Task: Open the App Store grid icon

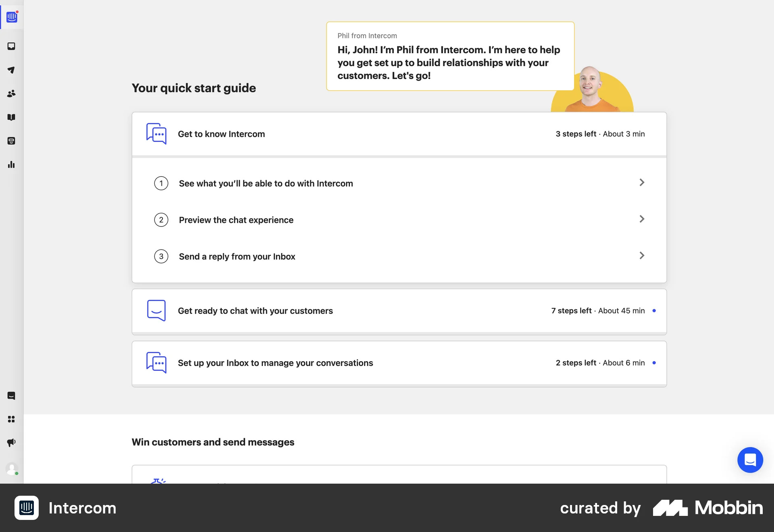Action: [11, 419]
